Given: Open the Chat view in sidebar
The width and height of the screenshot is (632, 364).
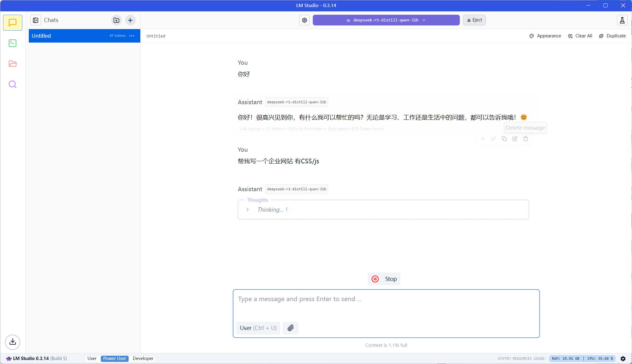Looking at the screenshot, I should (x=13, y=23).
